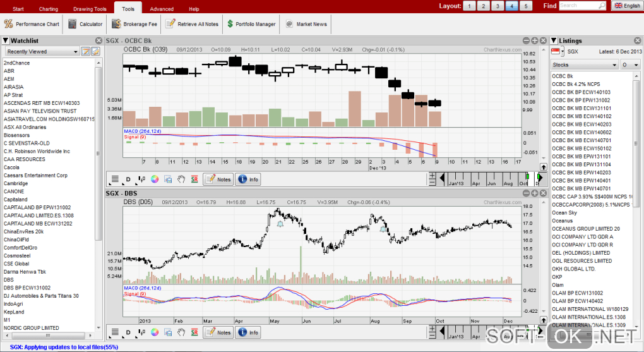This screenshot has height=352, width=644.
Task: Focus the Find search field
Action: click(582, 5)
